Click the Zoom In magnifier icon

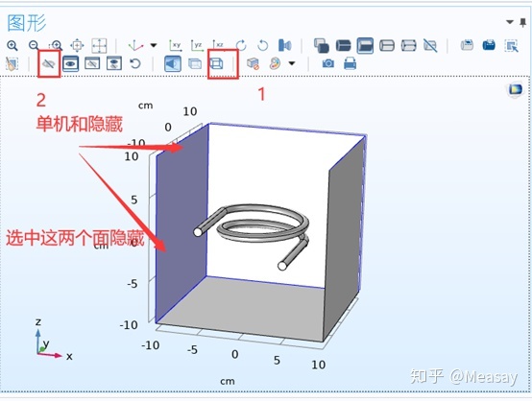click(x=12, y=45)
